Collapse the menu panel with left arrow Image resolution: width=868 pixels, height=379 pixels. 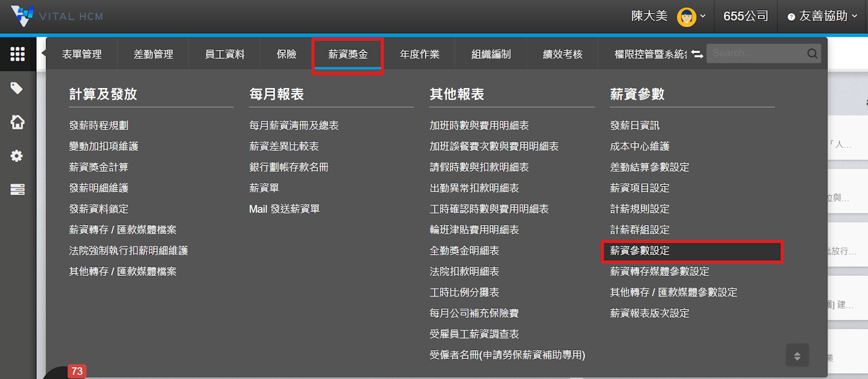[43, 53]
